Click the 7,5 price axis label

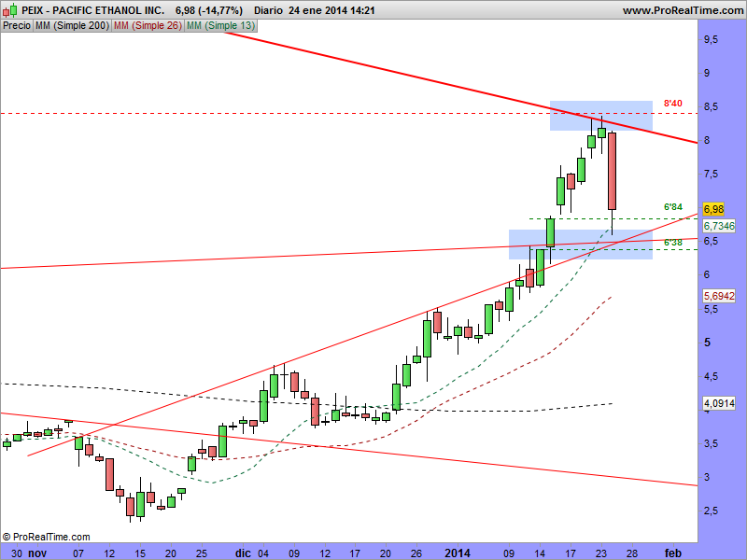[x=711, y=175]
